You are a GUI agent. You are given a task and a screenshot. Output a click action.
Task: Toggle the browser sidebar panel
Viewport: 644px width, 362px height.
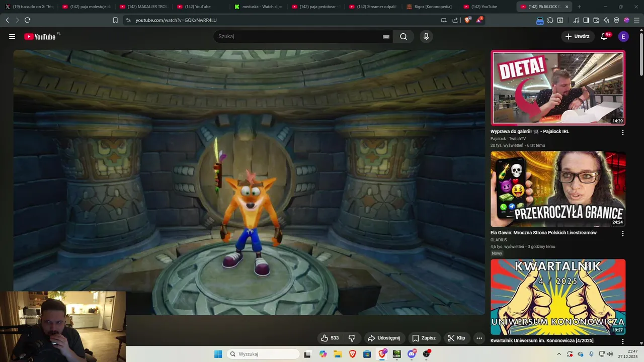coord(586,20)
